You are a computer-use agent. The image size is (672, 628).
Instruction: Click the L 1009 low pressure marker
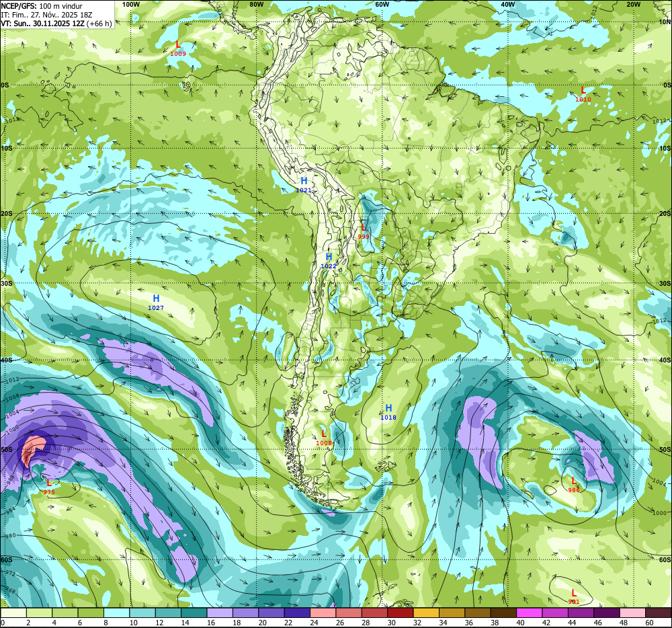(x=178, y=48)
